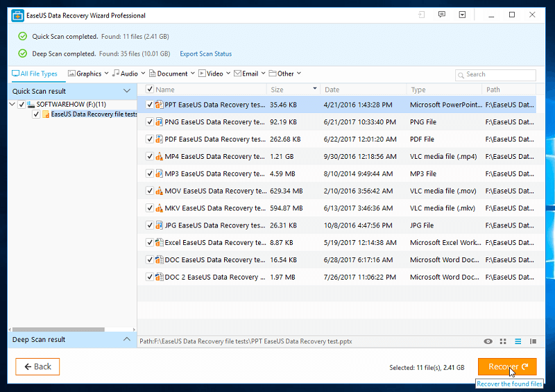Click the Export Scan Status link
The width and height of the screenshot is (555, 392).
tap(205, 54)
